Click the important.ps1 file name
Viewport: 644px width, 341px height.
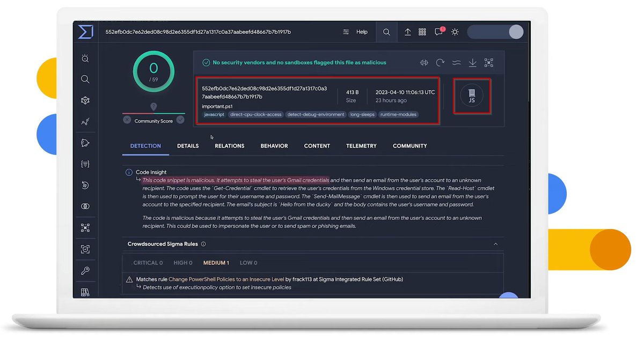pos(217,106)
